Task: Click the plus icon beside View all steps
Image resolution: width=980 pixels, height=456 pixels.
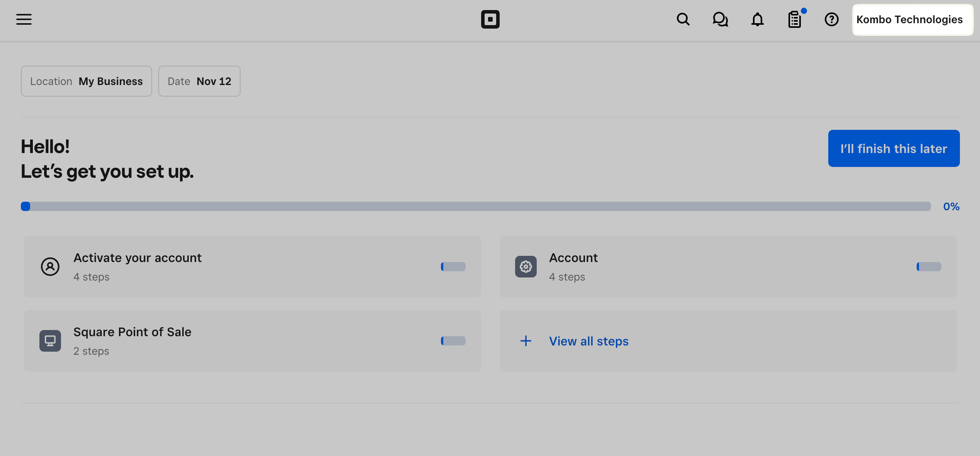Action: (526, 341)
